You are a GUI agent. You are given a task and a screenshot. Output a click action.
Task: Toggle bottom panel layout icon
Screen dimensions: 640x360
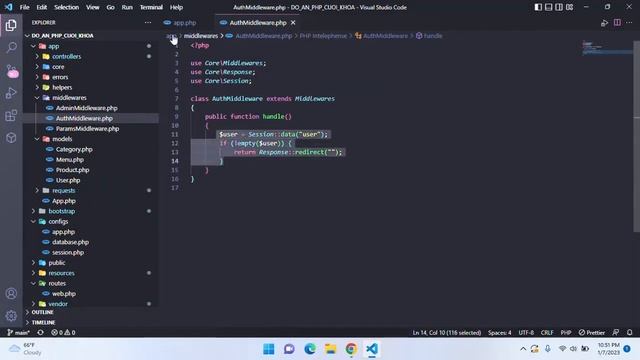click(549, 7)
